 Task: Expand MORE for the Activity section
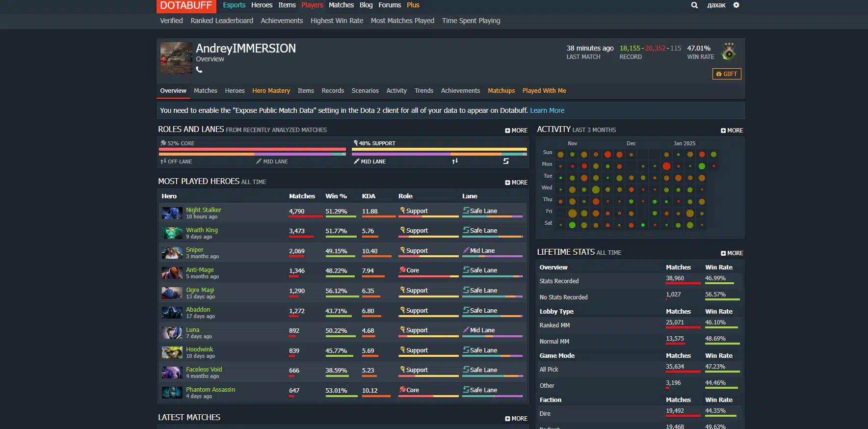click(x=732, y=131)
